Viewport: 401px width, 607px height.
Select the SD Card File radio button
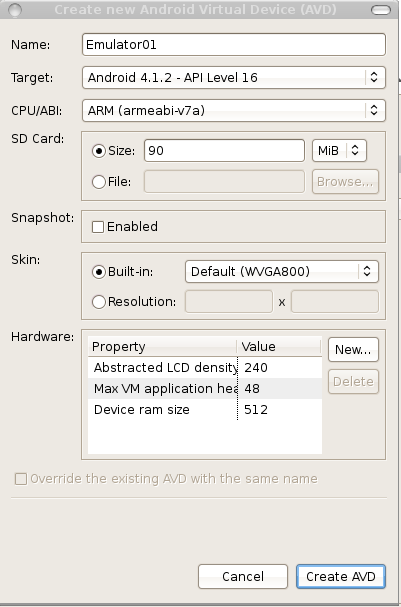point(99,182)
